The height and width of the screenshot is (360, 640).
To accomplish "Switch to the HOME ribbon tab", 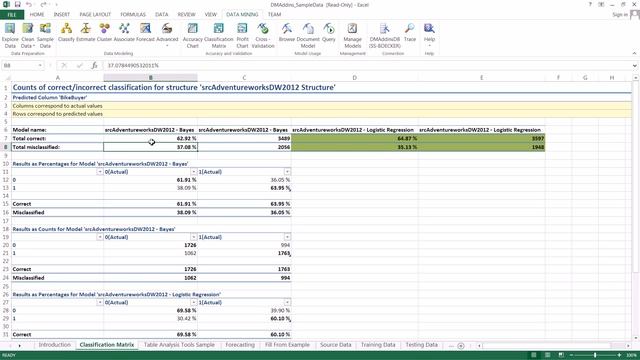I will [x=37, y=15].
